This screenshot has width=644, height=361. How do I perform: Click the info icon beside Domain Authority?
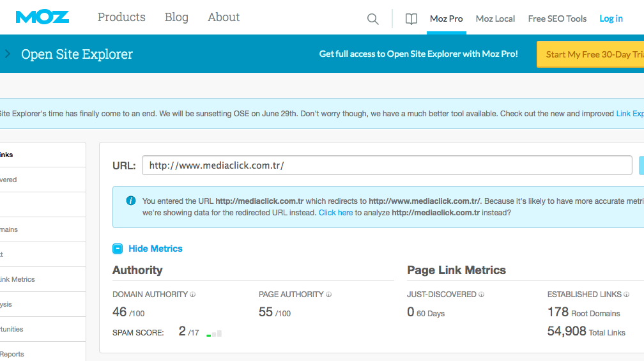[x=193, y=295]
